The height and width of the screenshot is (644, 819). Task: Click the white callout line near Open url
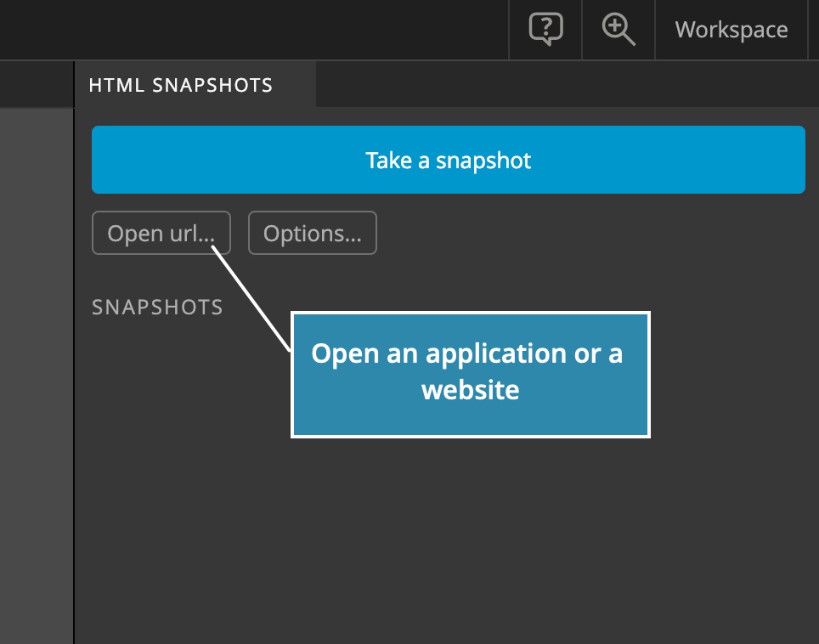(251, 299)
